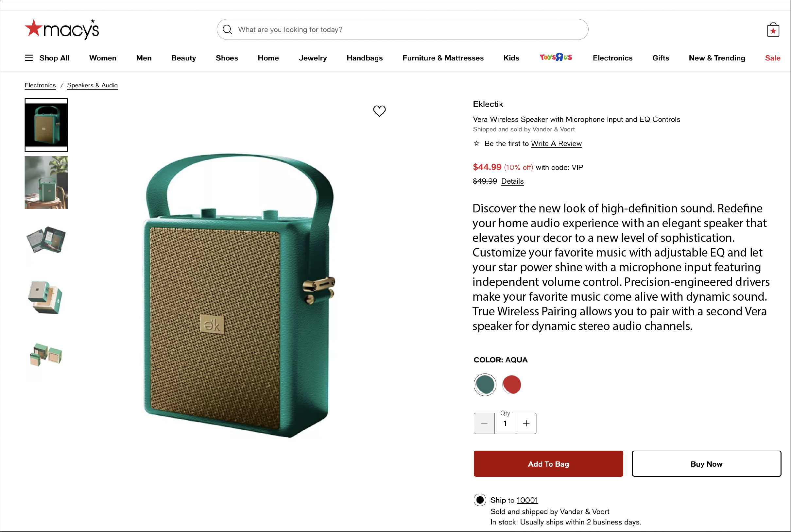Screen dimensions: 791x532
Task: View the lifestyle speaker thumbnail with plant
Action: [x=46, y=183]
